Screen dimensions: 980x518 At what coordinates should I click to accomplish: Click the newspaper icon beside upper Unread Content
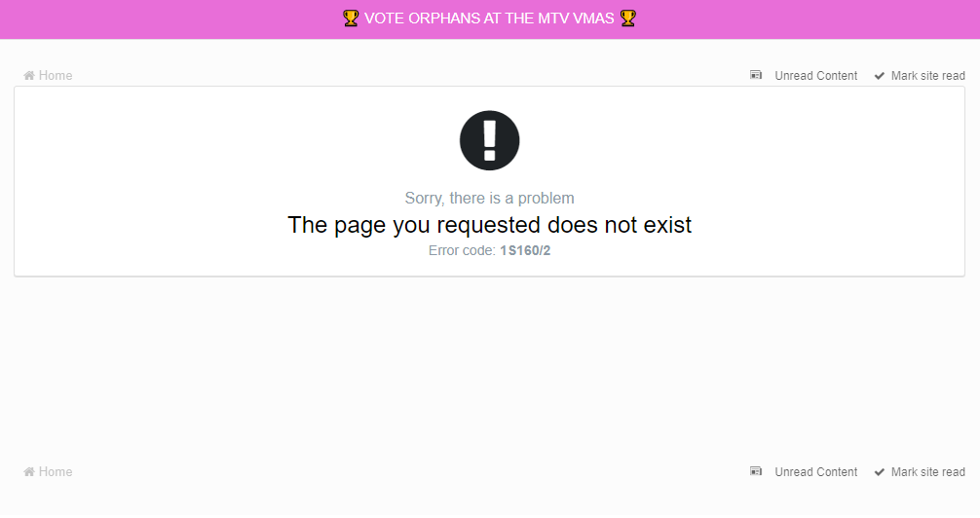click(x=756, y=75)
